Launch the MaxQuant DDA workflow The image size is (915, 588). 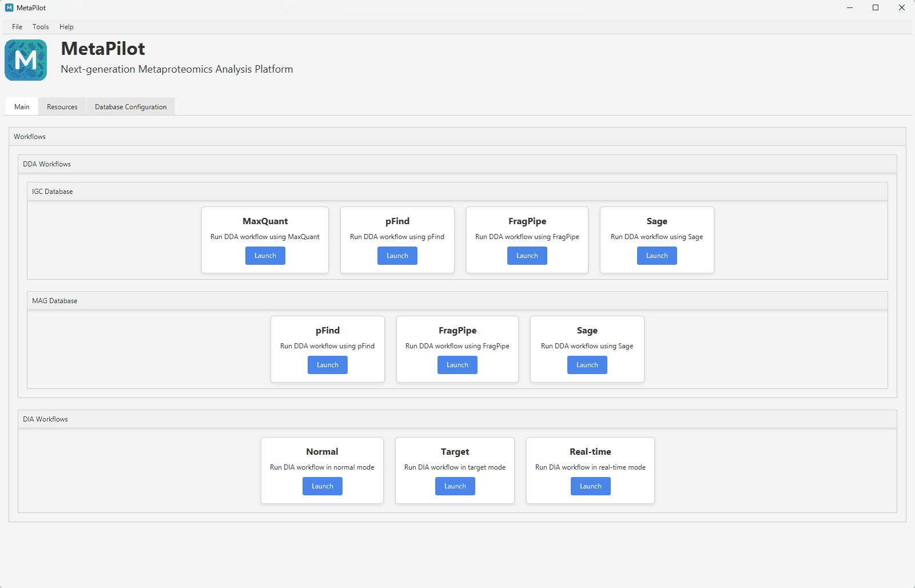[x=265, y=256]
